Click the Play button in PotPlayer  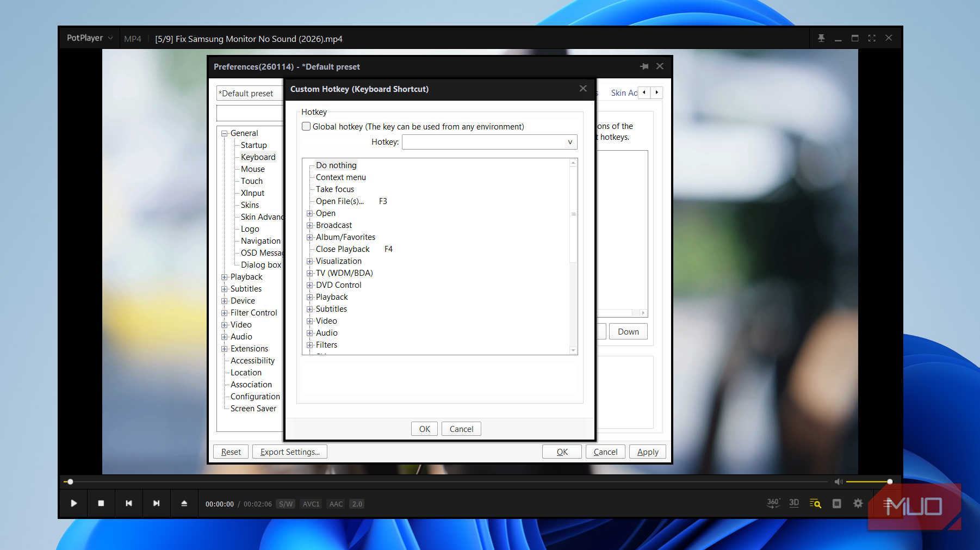point(73,503)
